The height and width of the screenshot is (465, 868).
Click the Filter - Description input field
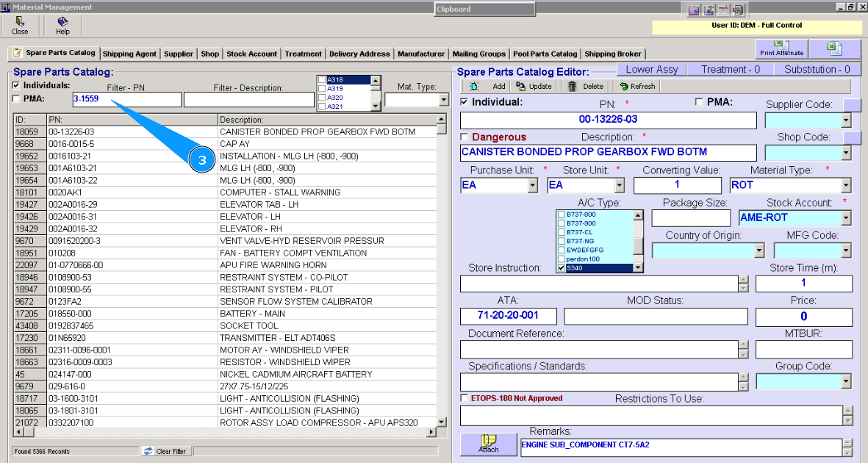coord(248,99)
